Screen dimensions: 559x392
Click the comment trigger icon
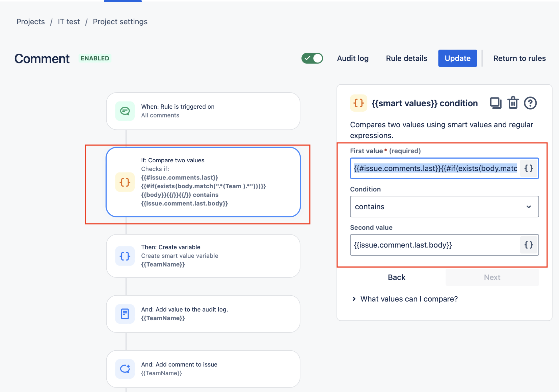[125, 111]
